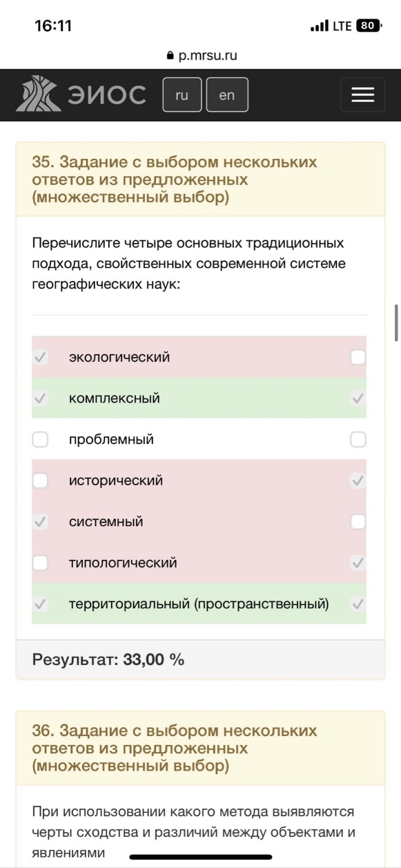Open the hamburger navigation menu
This screenshot has height=868, width=401.
(x=362, y=95)
